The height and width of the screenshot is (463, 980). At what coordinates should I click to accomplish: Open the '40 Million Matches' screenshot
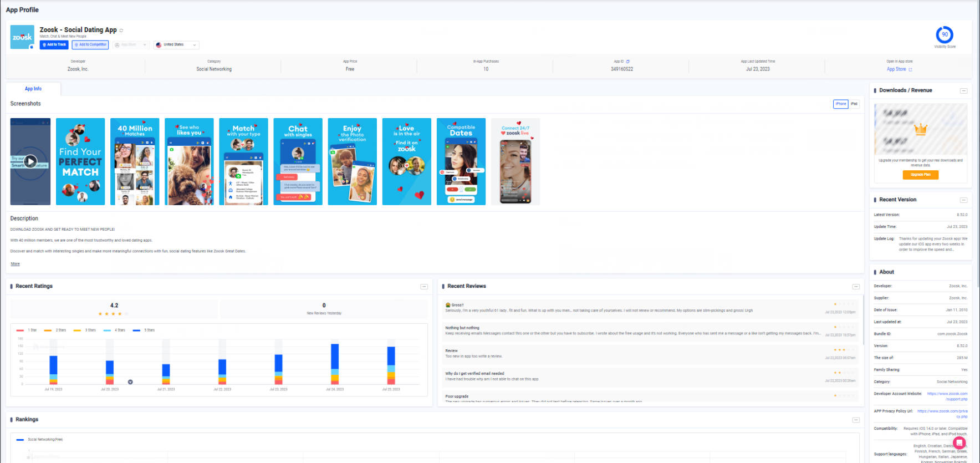pyautogui.click(x=135, y=161)
